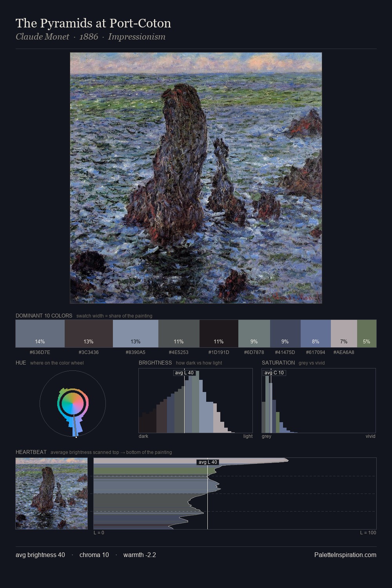Viewport: 392px width, 588px height.
Task: Click 'warmth -2.2' in the footer
Action: pyautogui.click(x=140, y=555)
